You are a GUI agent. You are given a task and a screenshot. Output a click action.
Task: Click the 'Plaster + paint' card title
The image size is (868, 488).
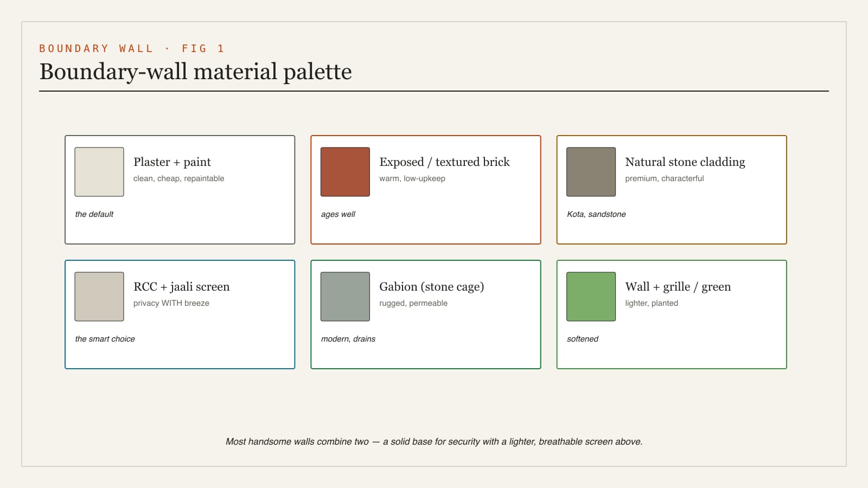click(x=172, y=162)
